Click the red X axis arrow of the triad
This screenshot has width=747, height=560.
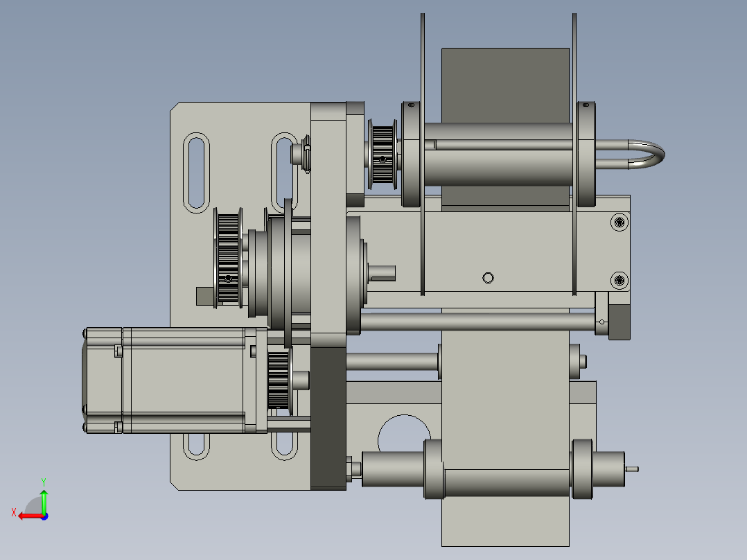30,516
